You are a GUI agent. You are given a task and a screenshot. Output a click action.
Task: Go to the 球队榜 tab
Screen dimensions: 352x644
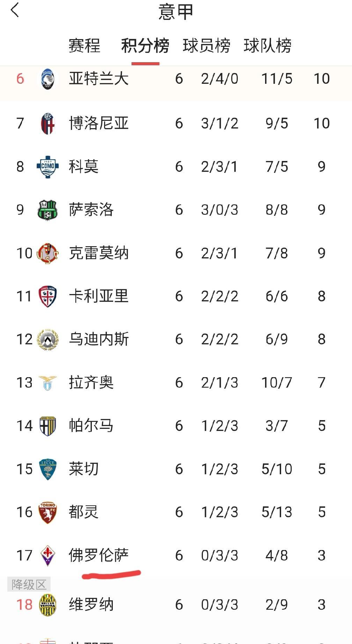pyautogui.click(x=267, y=46)
